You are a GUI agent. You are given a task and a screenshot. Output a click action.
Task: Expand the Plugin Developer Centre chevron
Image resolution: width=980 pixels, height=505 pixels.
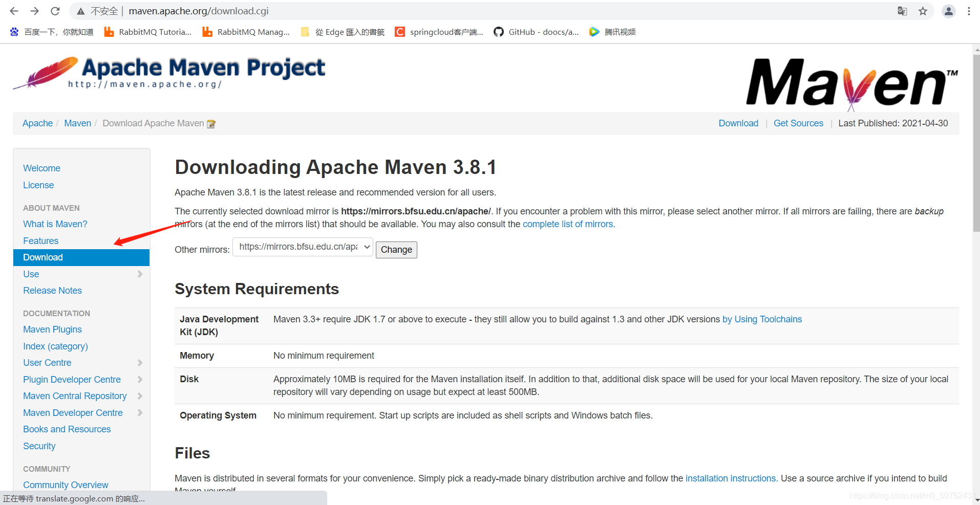coord(140,380)
